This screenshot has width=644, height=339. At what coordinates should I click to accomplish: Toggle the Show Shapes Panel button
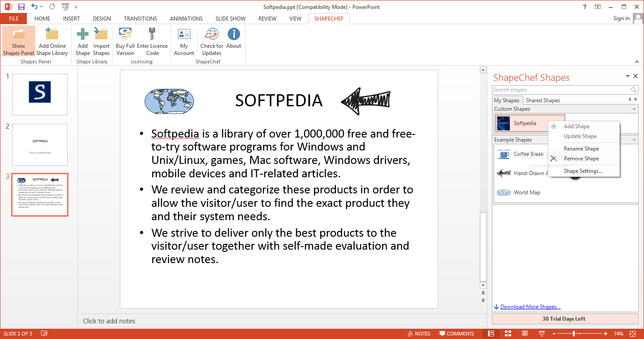tap(18, 41)
